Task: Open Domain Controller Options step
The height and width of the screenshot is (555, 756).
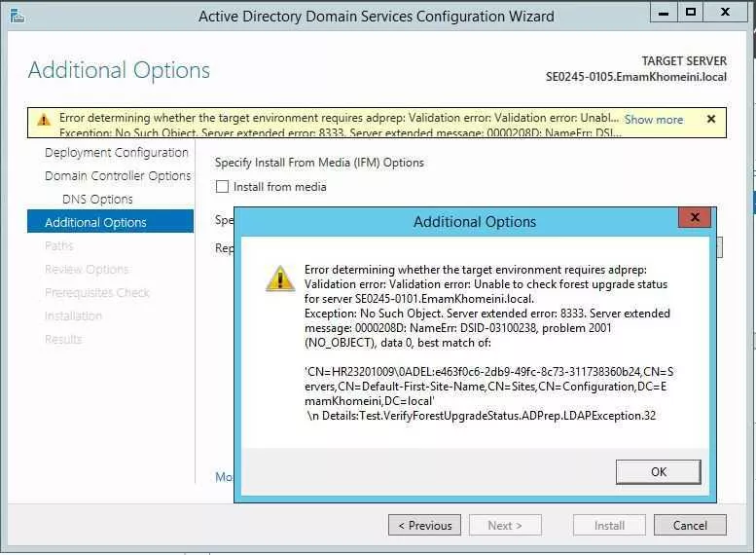Action: [118, 175]
